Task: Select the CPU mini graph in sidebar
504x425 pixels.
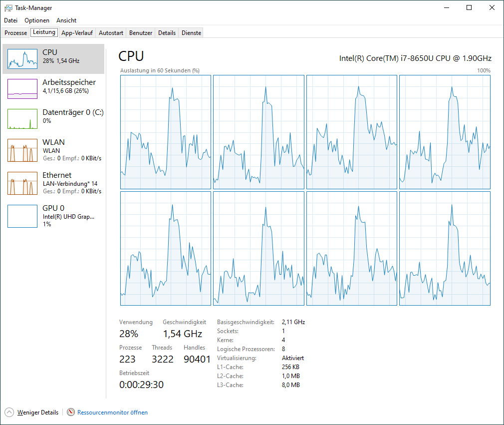Action: [x=22, y=59]
